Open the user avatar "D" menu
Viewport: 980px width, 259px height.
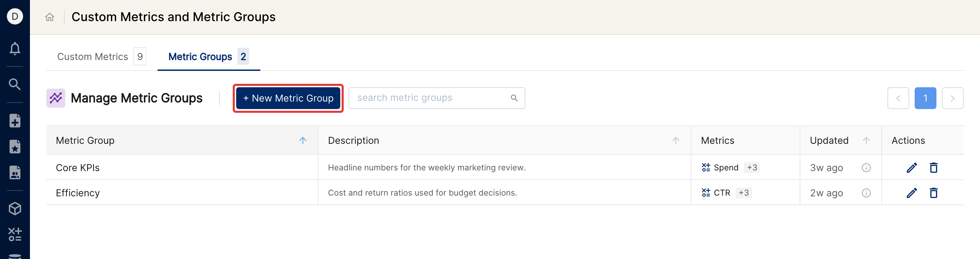[x=15, y=16]
